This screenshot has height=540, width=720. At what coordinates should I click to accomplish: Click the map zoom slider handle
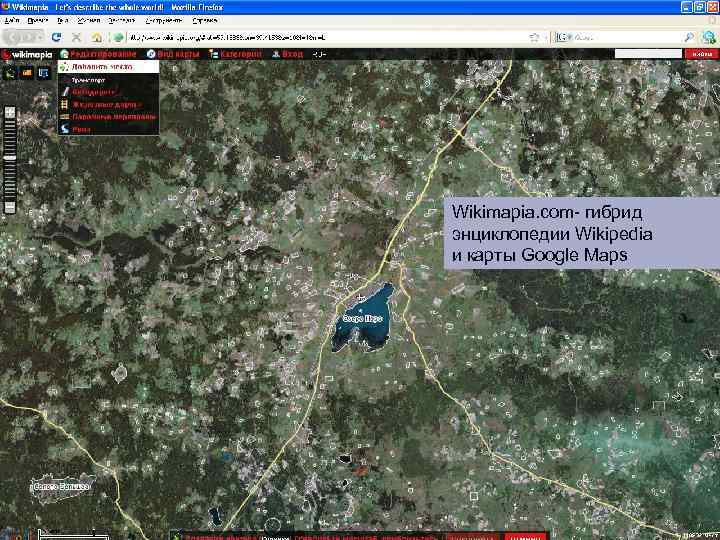tap(10, 158)
